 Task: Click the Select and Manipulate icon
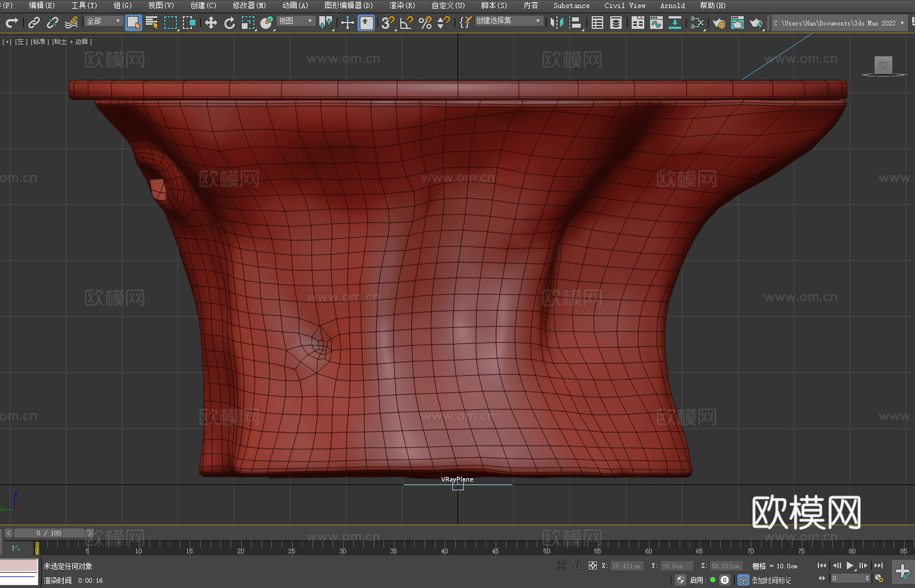tap(348, 23)
